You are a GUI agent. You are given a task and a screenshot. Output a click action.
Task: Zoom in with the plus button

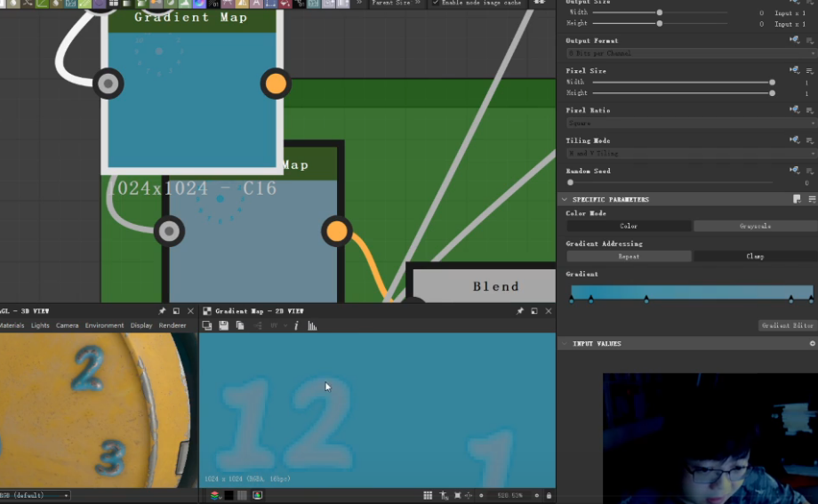(x=537, y=496)
